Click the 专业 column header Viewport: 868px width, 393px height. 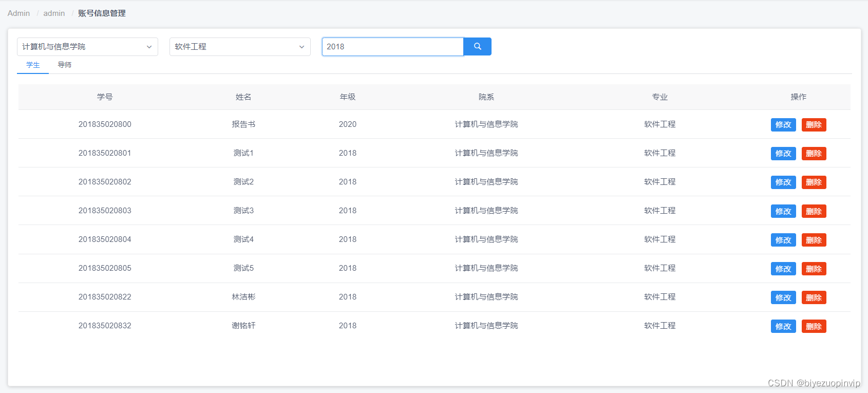(660, 97)
